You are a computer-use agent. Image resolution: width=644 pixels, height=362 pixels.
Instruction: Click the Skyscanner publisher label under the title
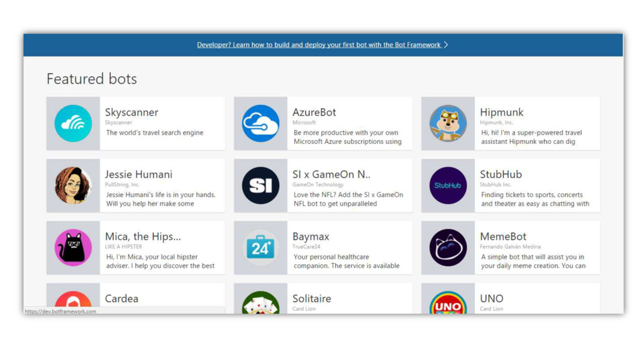tap(118, 123)
